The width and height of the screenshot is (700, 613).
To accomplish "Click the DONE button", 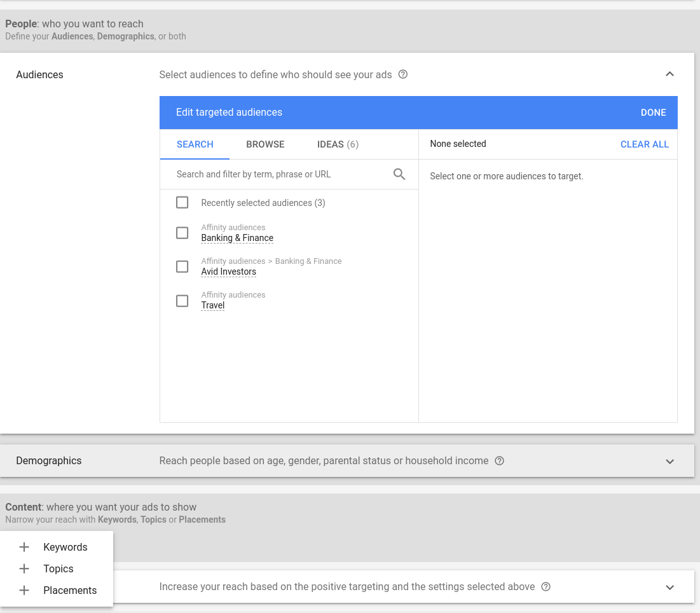I will pos(654,112).
